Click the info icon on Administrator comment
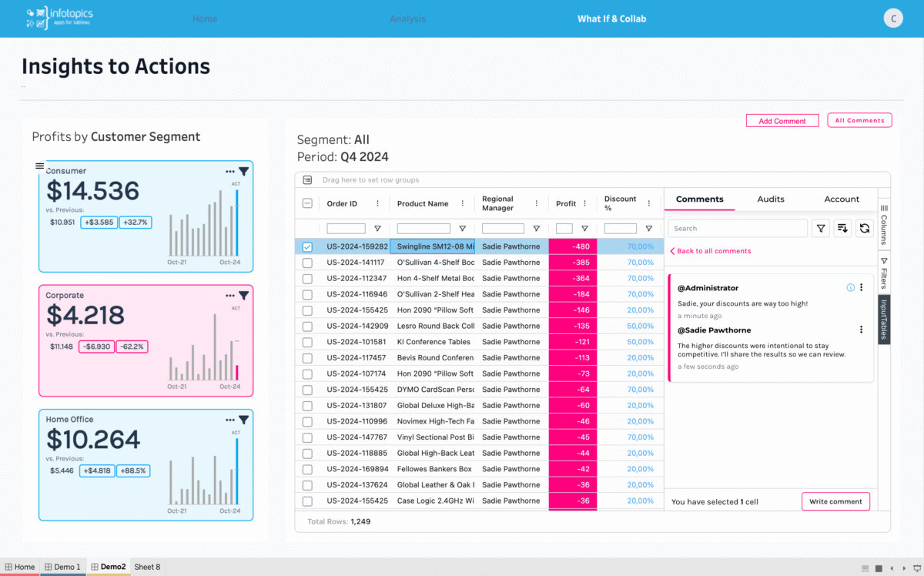The image size is (924, 576). [850, 288]
